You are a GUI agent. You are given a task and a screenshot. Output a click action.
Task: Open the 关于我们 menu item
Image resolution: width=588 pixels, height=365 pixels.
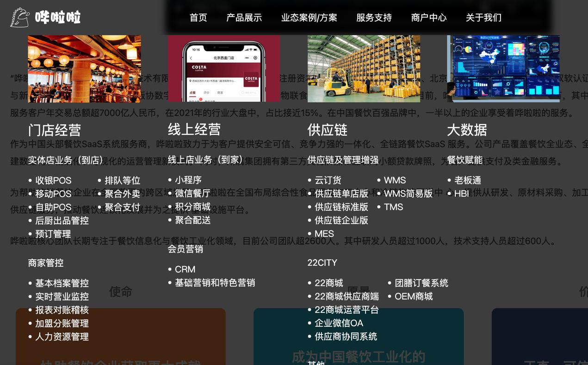(483, 18)
